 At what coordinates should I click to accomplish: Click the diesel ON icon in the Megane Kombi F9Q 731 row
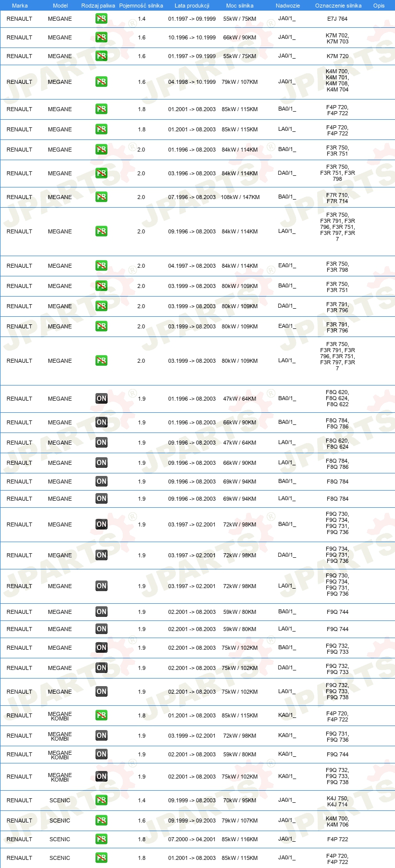pos(101,736)
